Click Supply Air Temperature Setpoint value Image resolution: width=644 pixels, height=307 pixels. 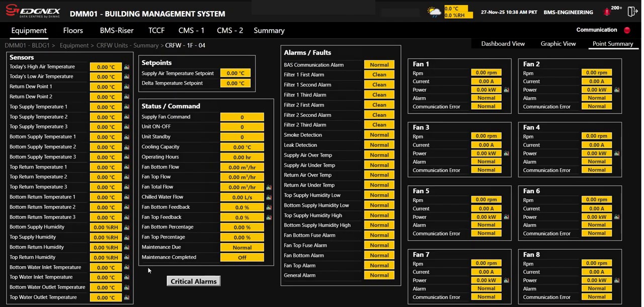pos(235,73)
